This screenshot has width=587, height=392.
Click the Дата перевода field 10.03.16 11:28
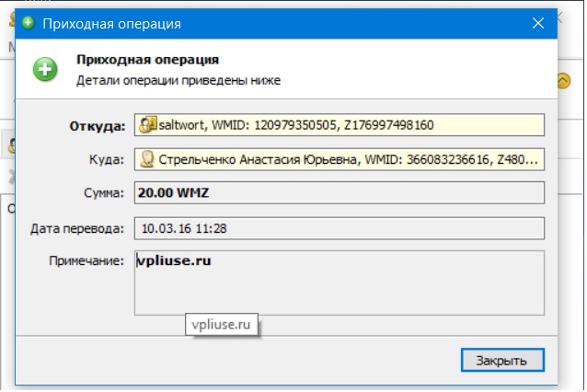[x=340, y=228]
